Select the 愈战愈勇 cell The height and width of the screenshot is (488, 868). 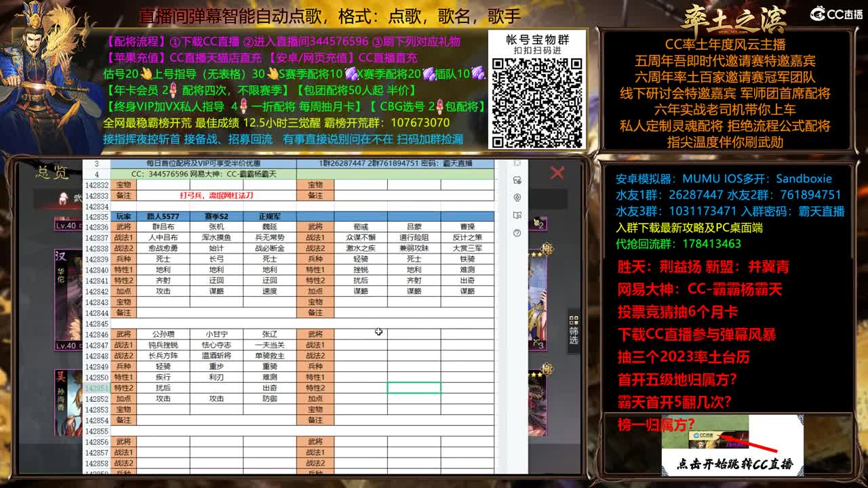[163, 248]
